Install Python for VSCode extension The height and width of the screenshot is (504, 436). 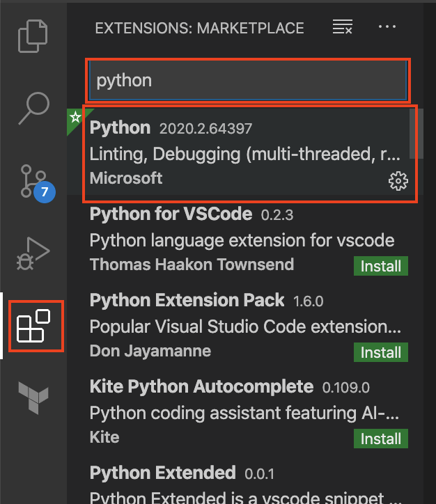(x=381, y=266)
